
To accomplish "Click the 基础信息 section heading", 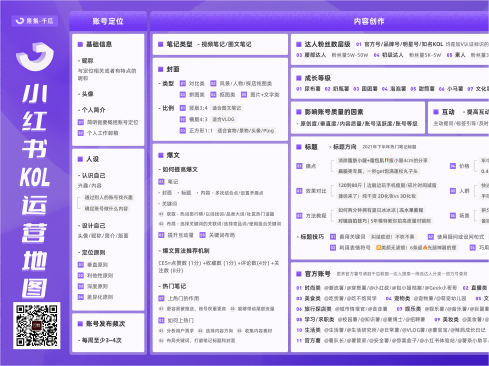I will (x=99, y=44).
